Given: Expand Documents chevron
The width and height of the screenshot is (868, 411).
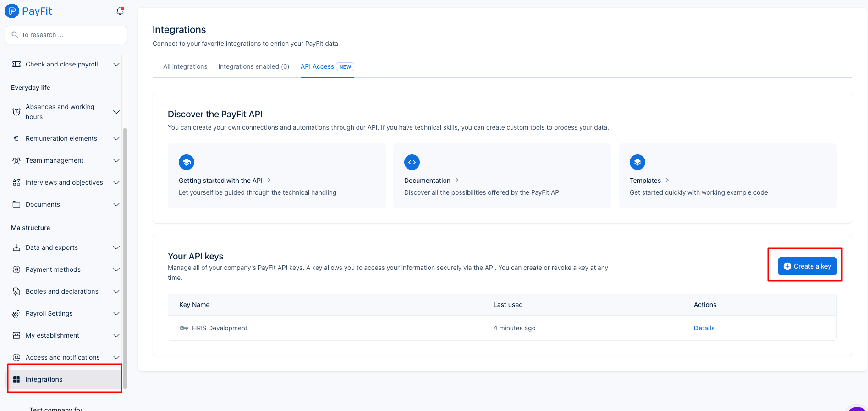Looking at the screenshot, I should pyautogui.click(x=116, y=204).
